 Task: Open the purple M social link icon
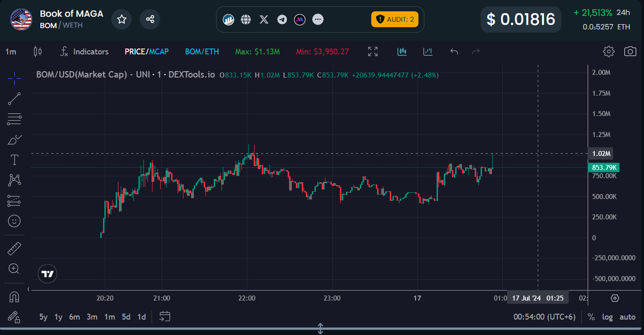coord(299,20)
